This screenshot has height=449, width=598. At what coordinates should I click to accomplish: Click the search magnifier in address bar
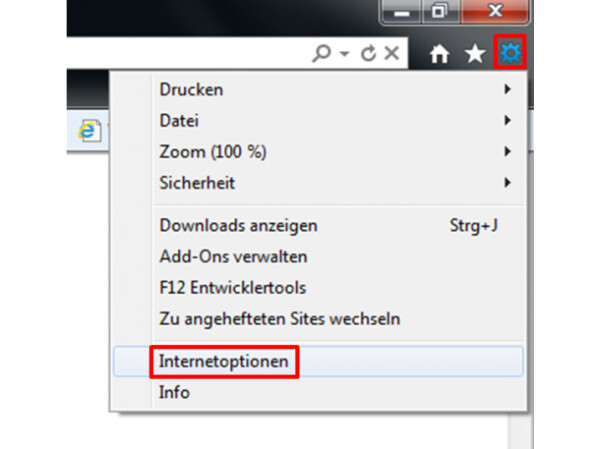[321, 53]
